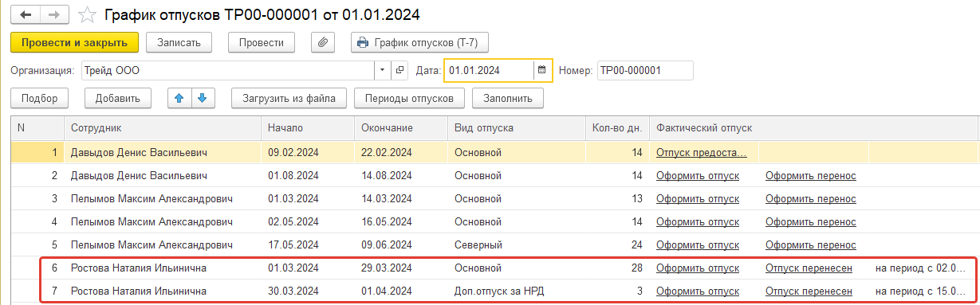Click Загрузить из файла button
The width and height of the screenshot is (980, 305).
point(289,98)
